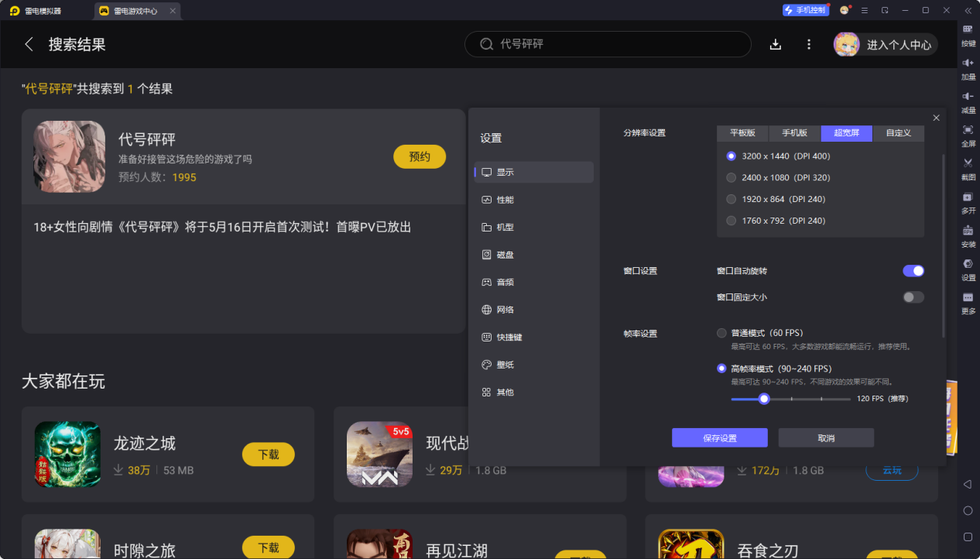980x559 pixels.
Task: Click the FPS slider handle
Action: tap(764, 399)
